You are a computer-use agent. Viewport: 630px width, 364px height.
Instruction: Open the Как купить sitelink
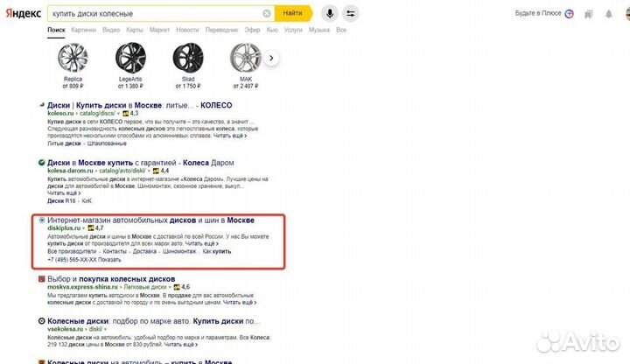tap(217, 251)
